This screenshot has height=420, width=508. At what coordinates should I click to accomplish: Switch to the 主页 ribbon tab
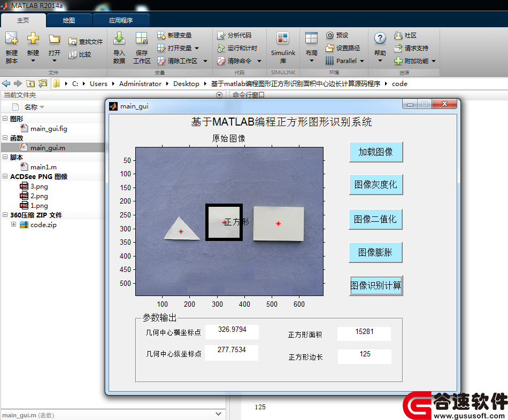(23, 20)
